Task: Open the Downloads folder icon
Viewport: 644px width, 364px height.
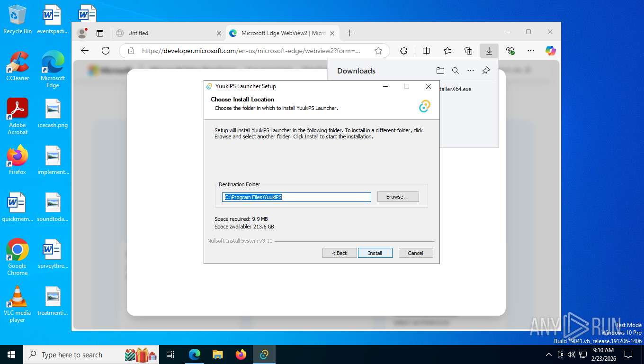Action: point(440,71)
